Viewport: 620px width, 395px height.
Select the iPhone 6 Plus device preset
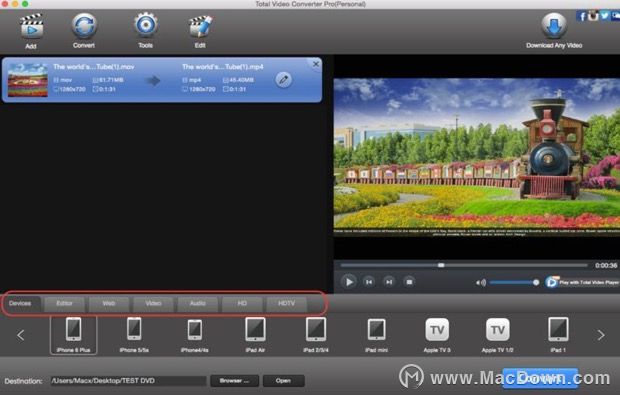point(74,335)
